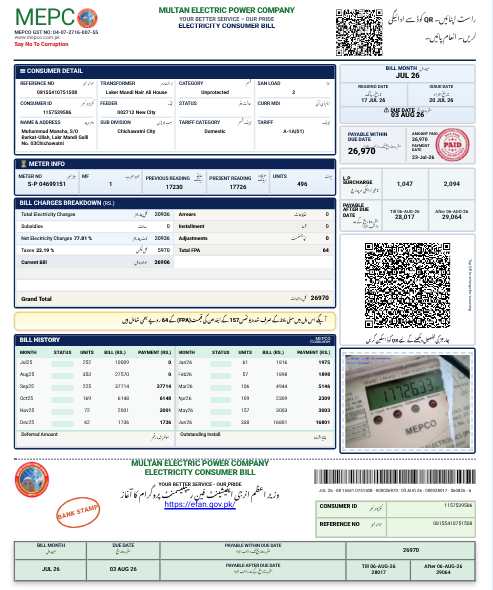Screen dimensions: 493x590
Task: Click the meter number 'S-P 04699151'
Action: [47, 184]
